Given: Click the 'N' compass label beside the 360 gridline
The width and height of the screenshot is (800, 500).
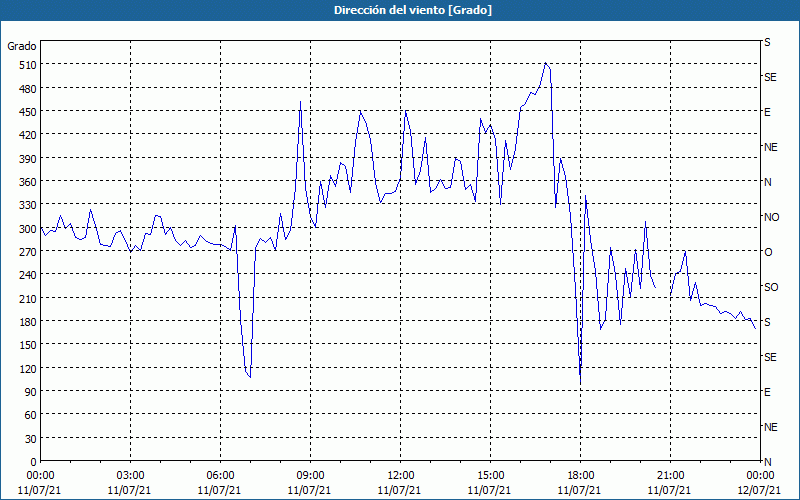Looking at the screenshot, I should click(767, 182).
